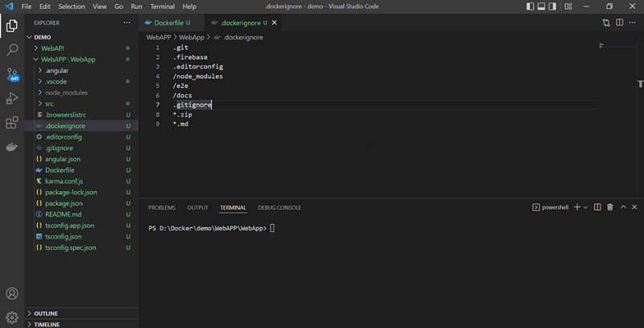
Task: Open the Docker view in activity bar
Action: (12, 147)
